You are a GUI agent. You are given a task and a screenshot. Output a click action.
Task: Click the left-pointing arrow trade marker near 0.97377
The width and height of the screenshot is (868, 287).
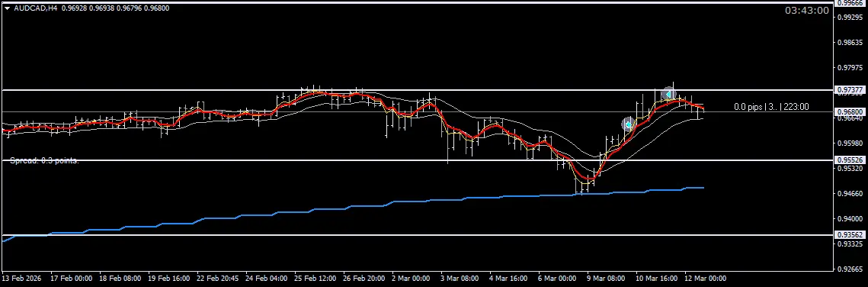point(668,94)
